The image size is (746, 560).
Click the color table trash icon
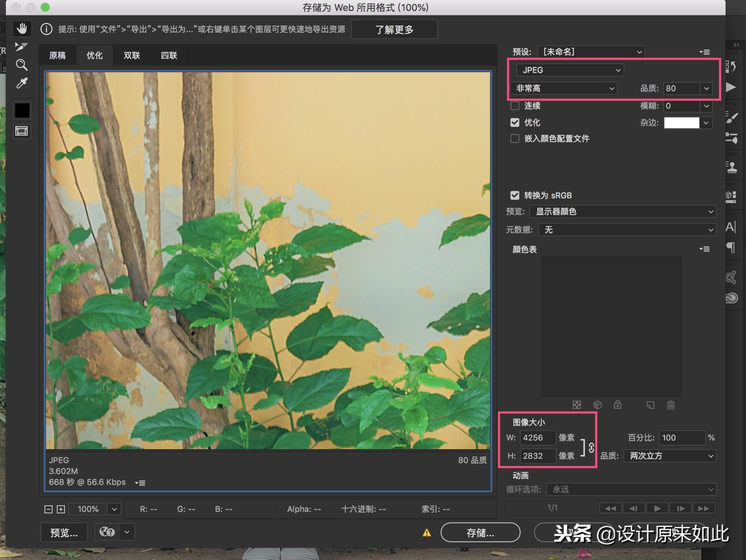671,405
